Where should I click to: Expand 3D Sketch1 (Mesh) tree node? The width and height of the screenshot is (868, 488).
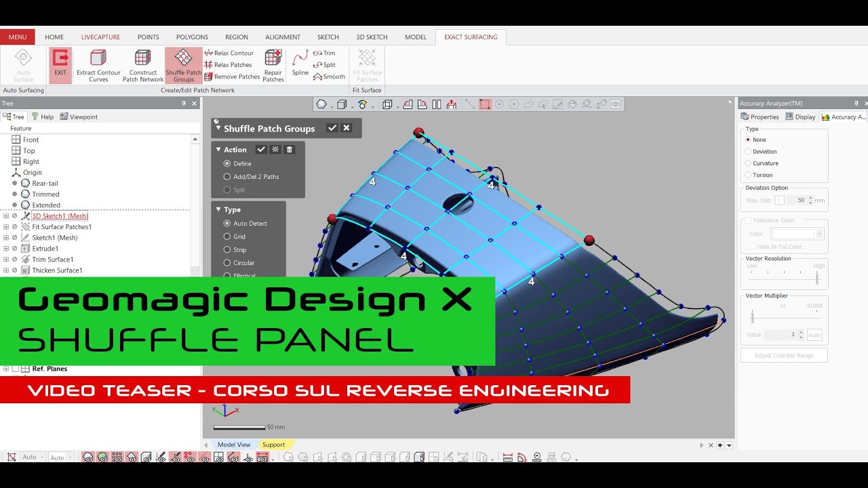tap(6, 216)
